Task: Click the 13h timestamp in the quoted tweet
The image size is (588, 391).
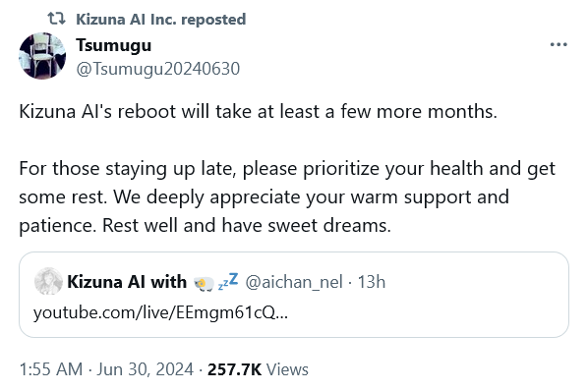Action: coord(372,282)
